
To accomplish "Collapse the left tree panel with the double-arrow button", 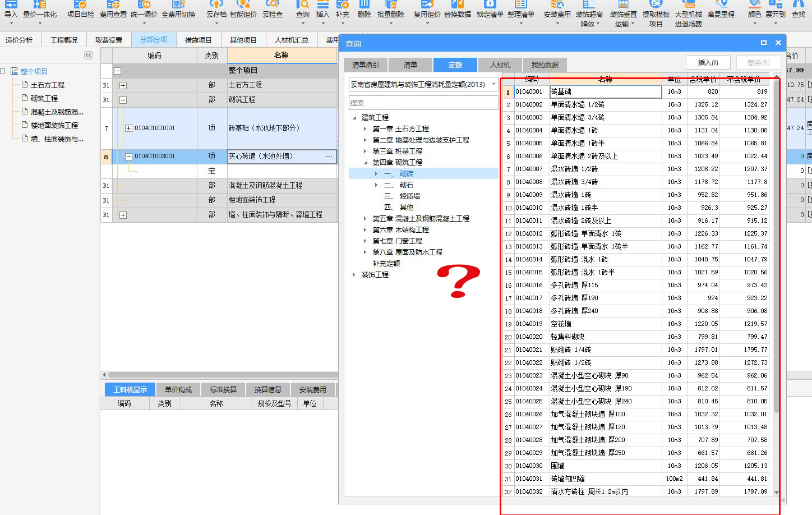I will click(x=88, y=55).
